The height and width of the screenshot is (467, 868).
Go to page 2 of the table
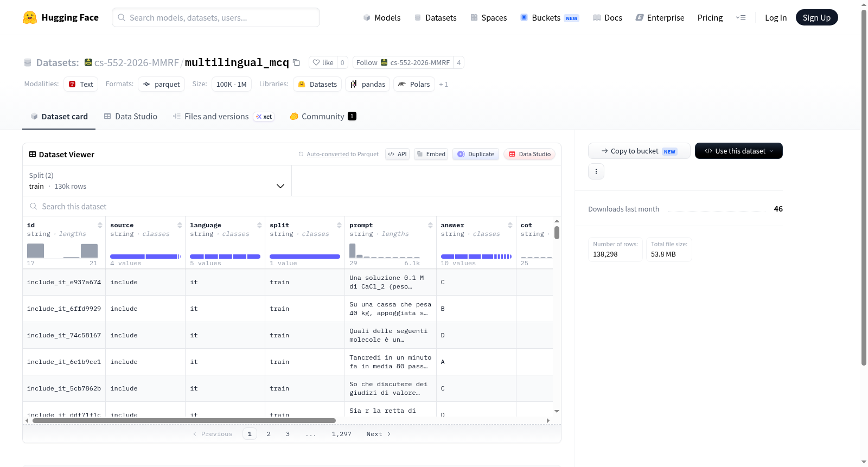pyautogui.click(x=269, y=434)
